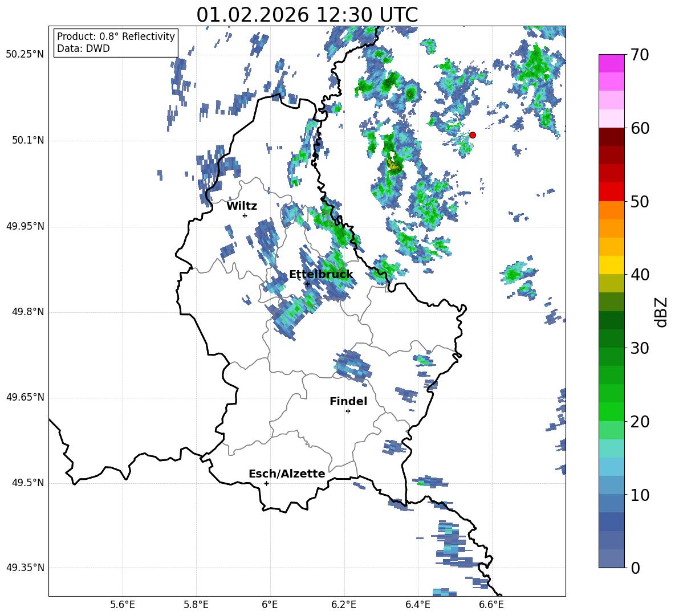Click the Esch/Alzette city label
Screen dimensions: 675x616
287,474
